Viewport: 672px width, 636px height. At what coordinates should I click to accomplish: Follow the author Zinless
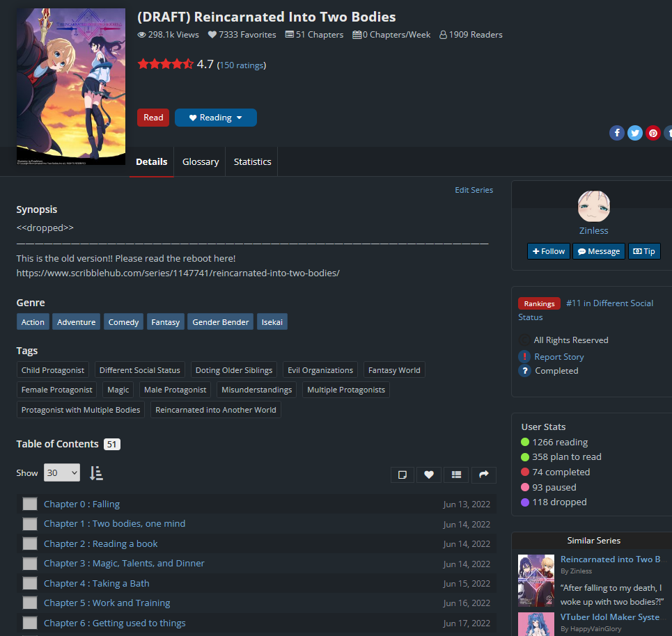point(548,251)
